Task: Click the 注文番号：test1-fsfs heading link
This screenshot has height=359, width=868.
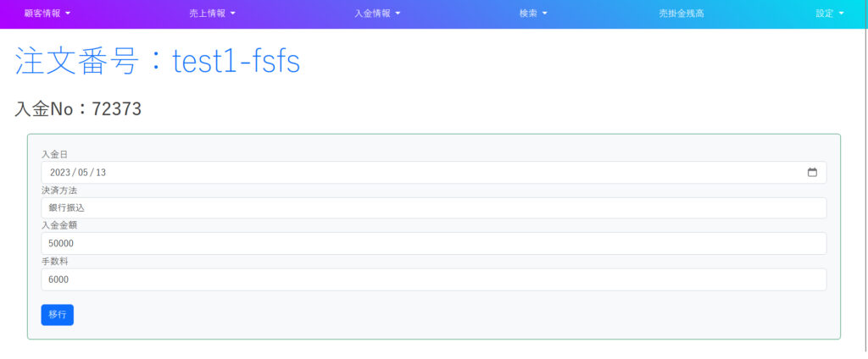Action: [x=157, y=62]
